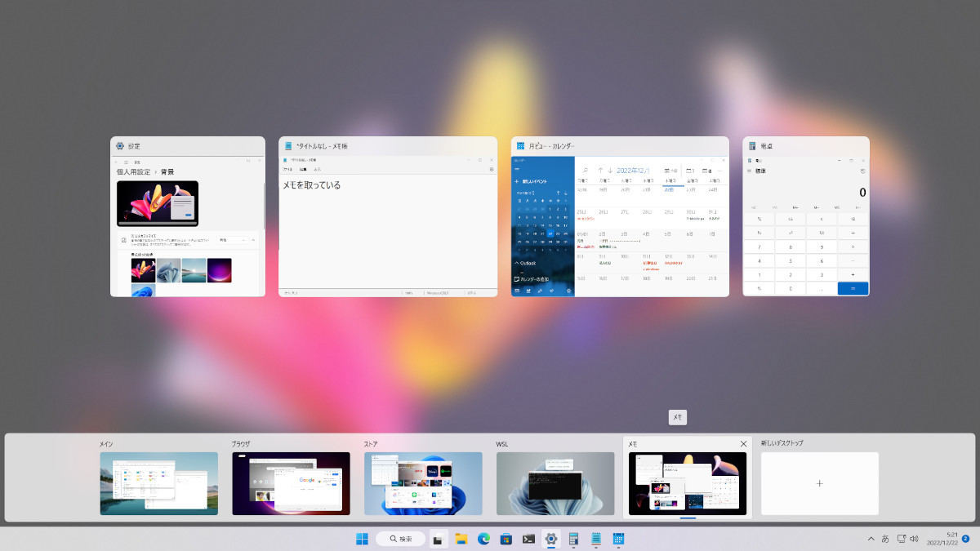The image size is (980, 551).
Task: Switch to the 電卓 calculator window thumbnail
Action: pyautogui.click(x=806, y=216)
